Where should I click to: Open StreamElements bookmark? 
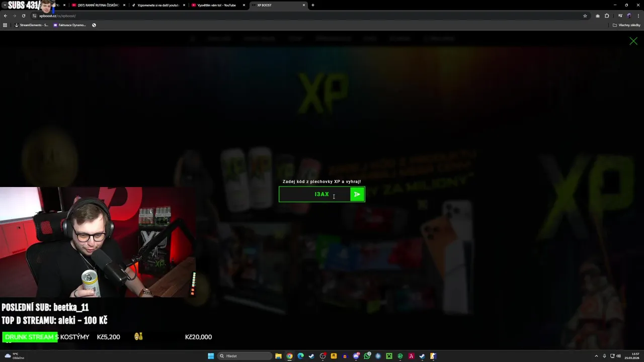coord(31,25)
